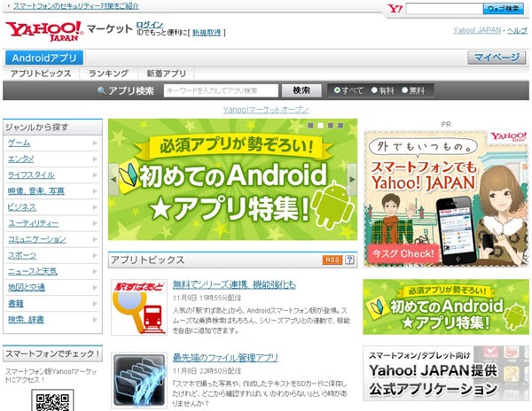Open the ゲーム genre link
Image resolution: width=532 pixels, height=411 pixels.
(x=19, y=143)
